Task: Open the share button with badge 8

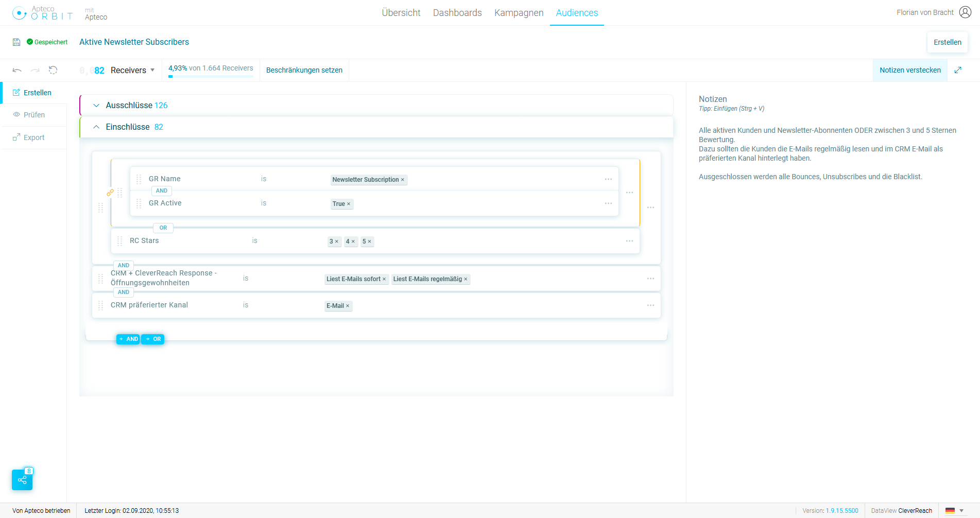Action: (22, 479)
